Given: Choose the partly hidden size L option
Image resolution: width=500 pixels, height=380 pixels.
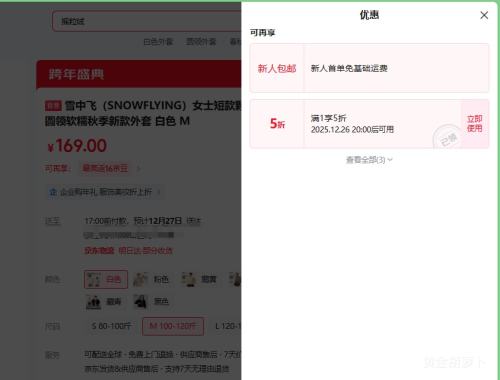Looking at the screenshot, I should coord(227,326).
